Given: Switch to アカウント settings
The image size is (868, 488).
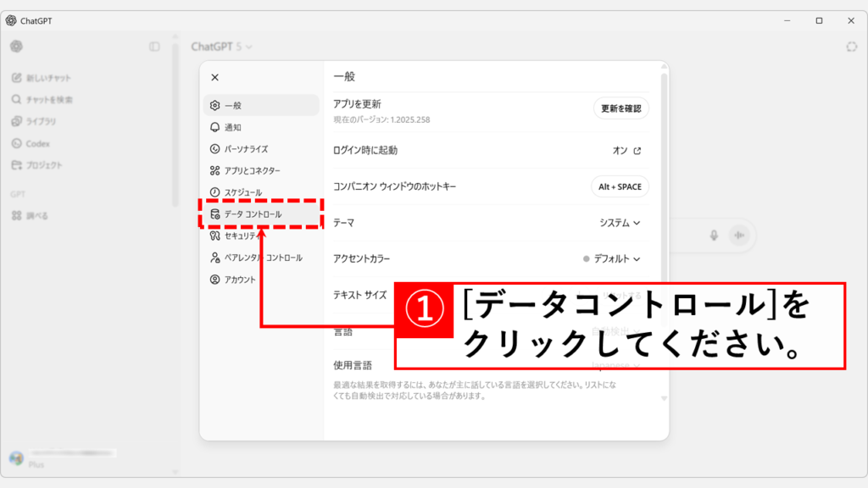Looking at the screenshot, I should tap(239, 280).
